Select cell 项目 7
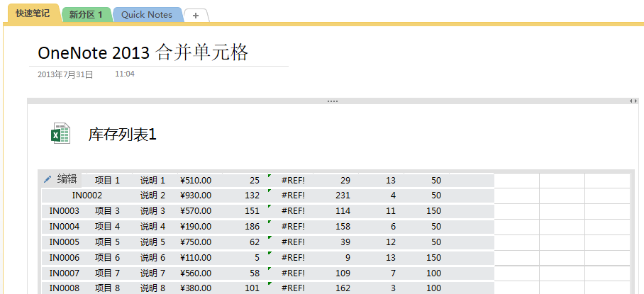Viewport: 644px width, 294px height. [107, 273]
